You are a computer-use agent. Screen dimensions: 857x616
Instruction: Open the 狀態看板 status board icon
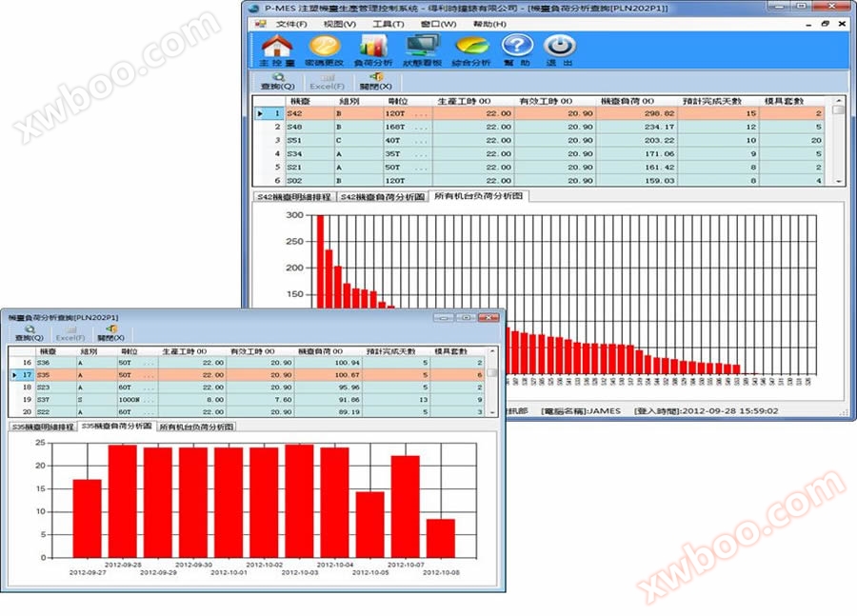(421, 50)
